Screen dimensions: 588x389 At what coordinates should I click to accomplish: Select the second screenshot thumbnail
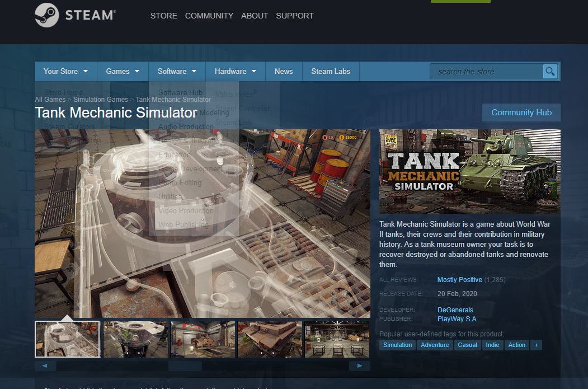[135, 339]
